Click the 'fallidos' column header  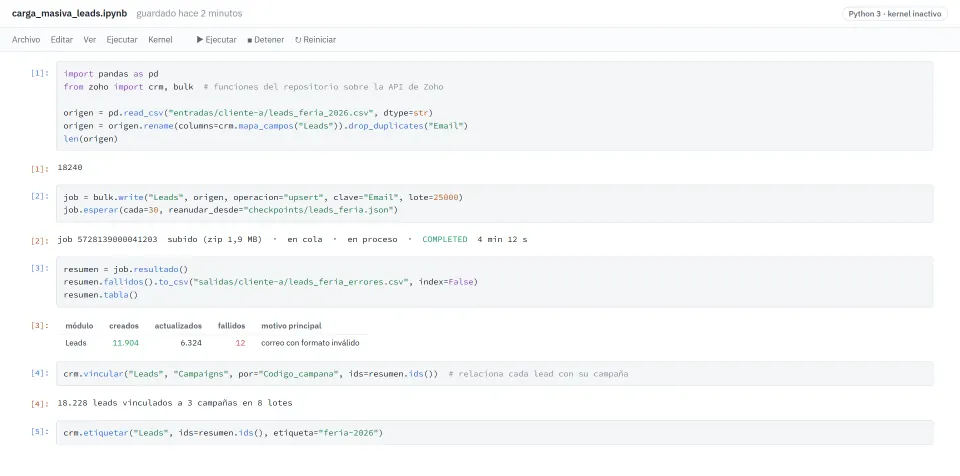pos(231,326)
